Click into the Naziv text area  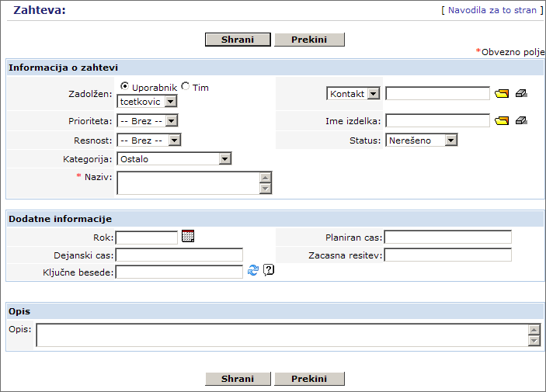(x=187, y=182)
